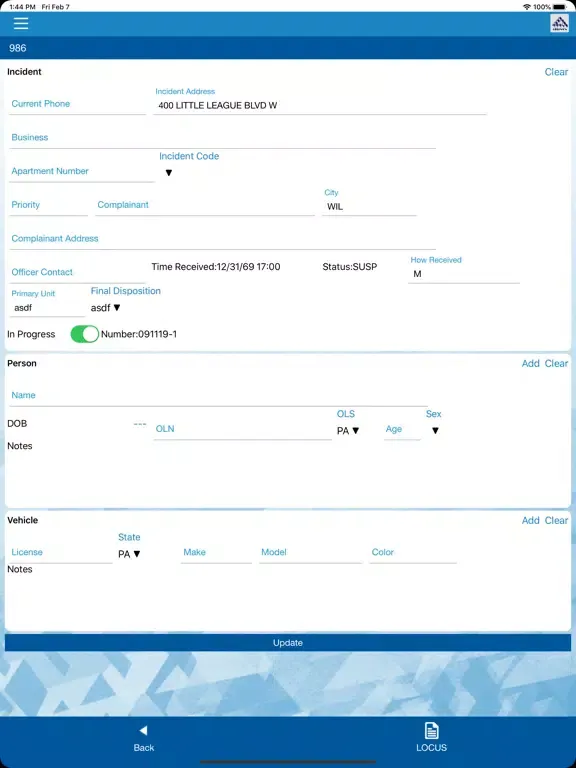
Task: Tap the OLN field
Action: coord(242,429)
